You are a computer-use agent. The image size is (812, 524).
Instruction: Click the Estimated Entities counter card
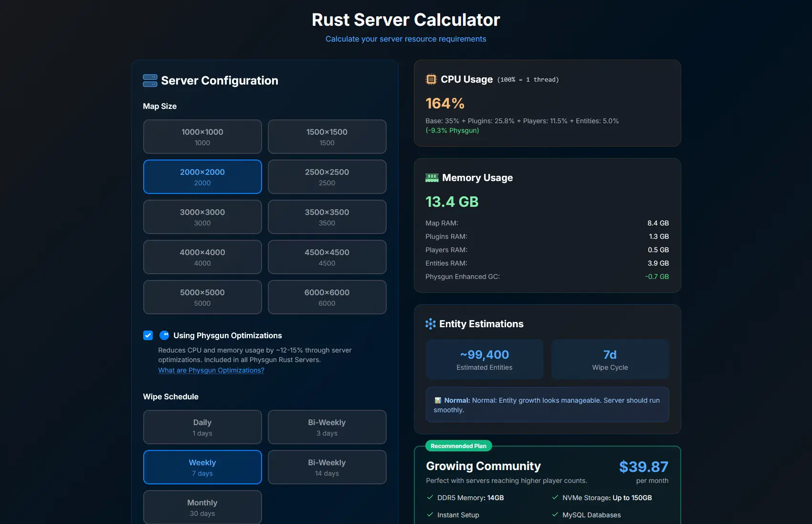click(484, 359)
